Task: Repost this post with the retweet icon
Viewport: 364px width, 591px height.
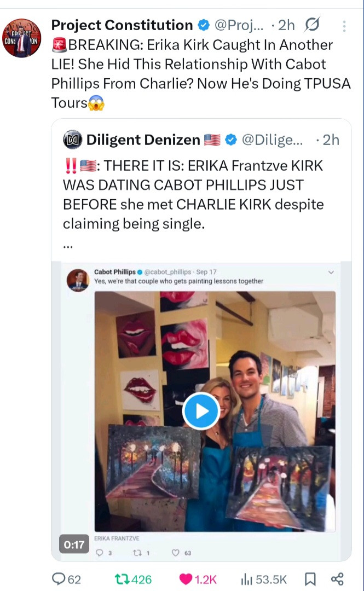Action: [x=122, y=579]
